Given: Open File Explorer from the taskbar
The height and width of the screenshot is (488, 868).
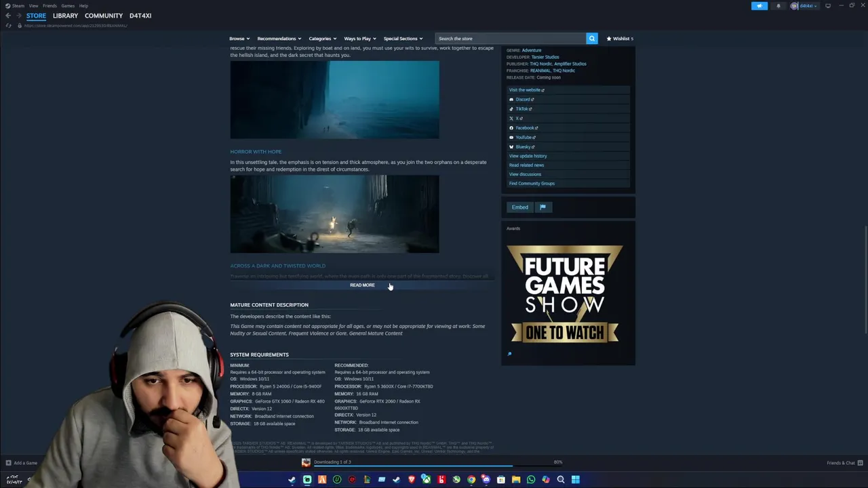Looking at the screenshot, I should pyautogui.click(x=516, y=480).
